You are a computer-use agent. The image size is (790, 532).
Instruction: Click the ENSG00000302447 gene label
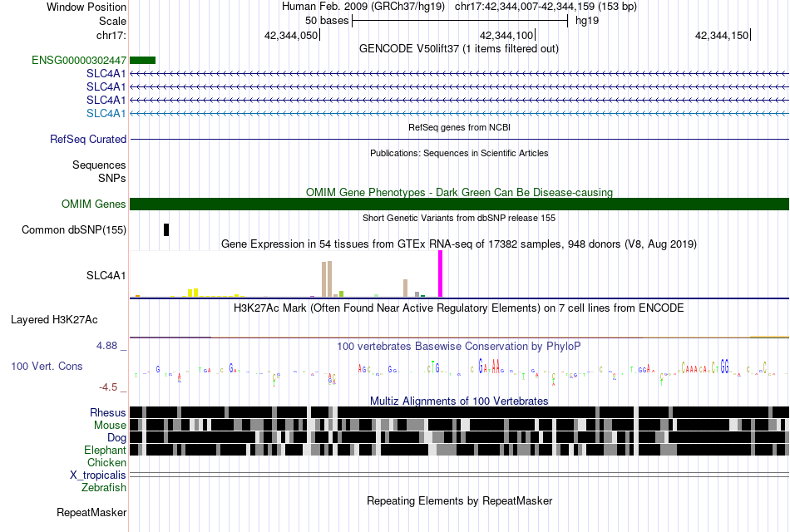[x=79, y=61]
